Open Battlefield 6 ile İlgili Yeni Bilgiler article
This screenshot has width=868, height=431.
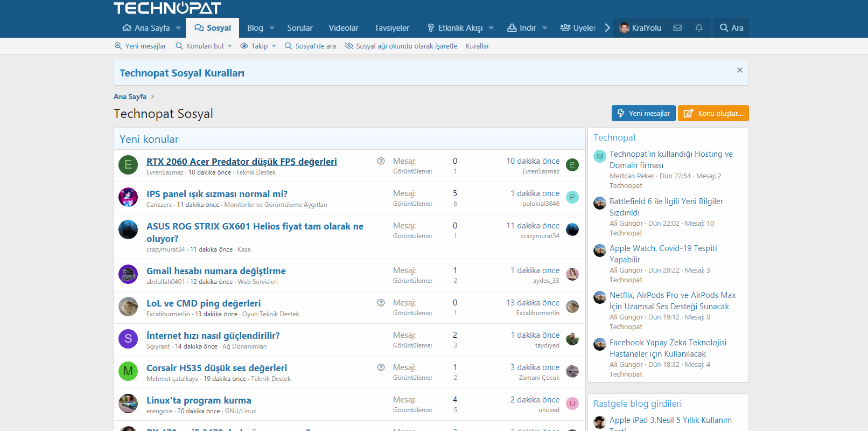666,207
